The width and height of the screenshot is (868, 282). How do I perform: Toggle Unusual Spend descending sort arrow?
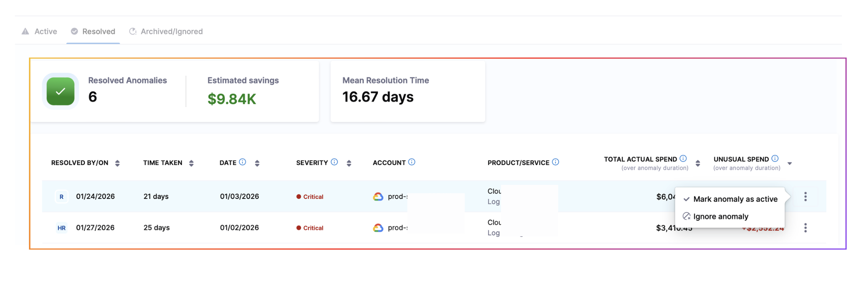click(x=790, y=163)
